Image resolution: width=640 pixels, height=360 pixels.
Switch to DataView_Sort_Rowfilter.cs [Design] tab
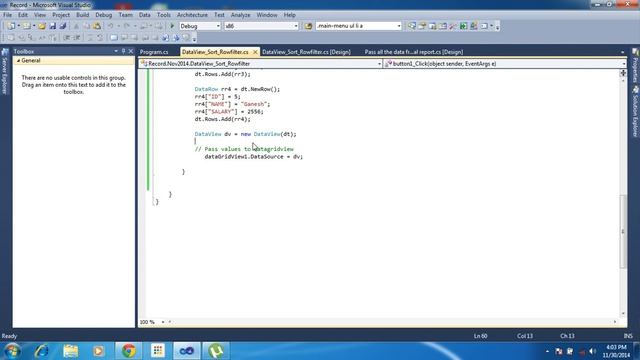pyautogui.click(x=306, y=52)
